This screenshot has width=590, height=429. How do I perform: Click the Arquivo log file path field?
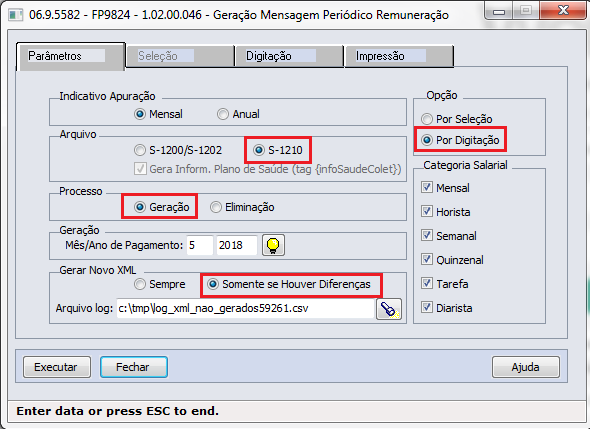coord(245,309)
